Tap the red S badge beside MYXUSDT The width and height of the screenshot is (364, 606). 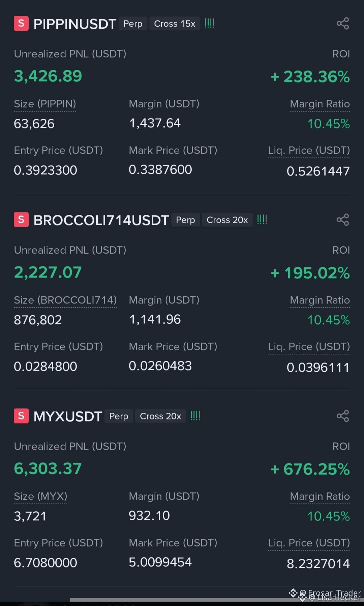click(x=21, y=416)
